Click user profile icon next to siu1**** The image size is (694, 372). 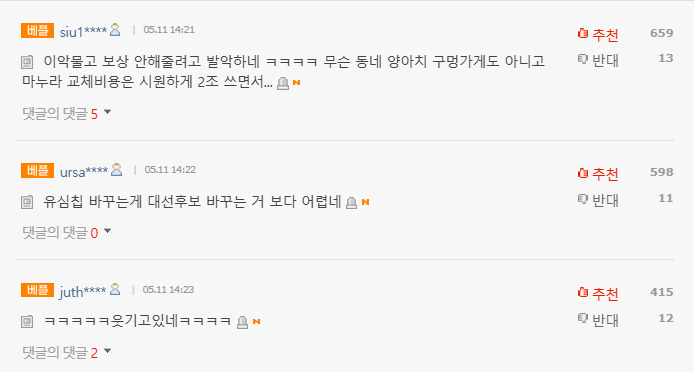click(115, 30)
